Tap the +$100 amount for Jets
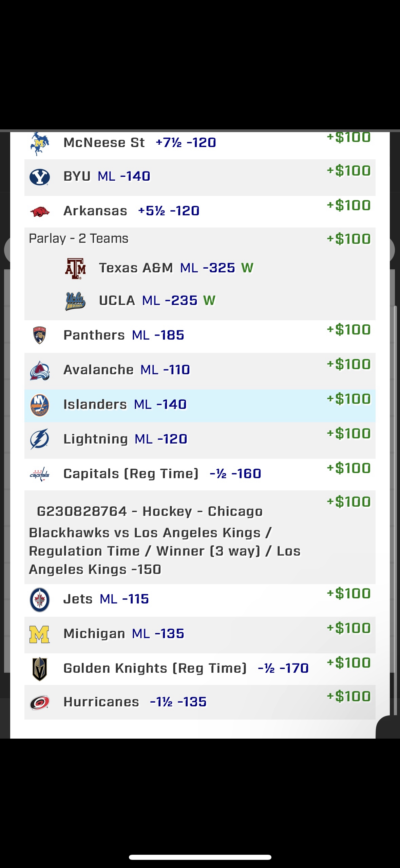The width and height of the screenshot is (400, 868). [349, 594]
